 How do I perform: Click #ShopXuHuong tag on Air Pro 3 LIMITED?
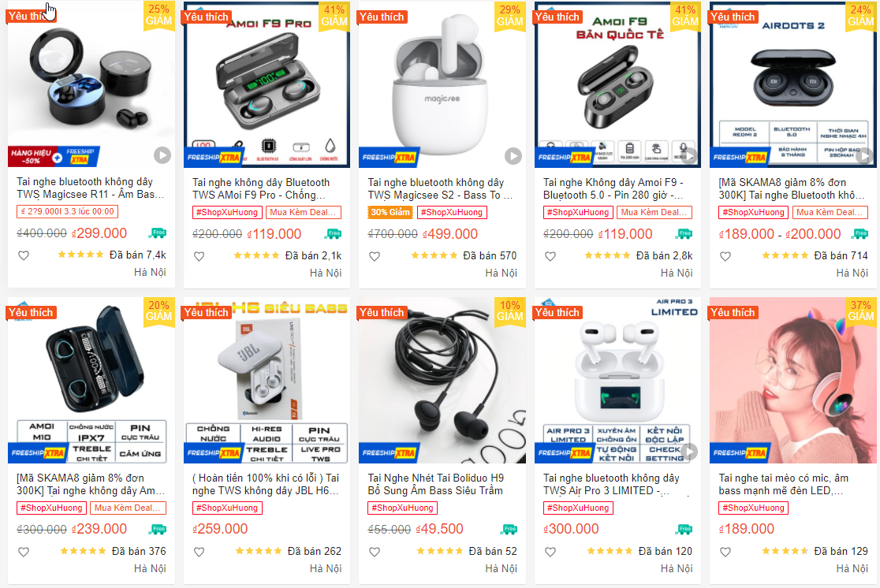578,508
